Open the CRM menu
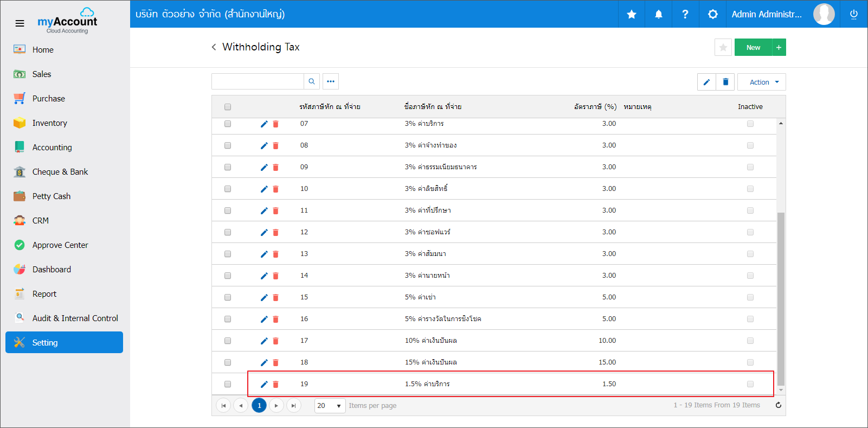The image size is (868, 428). (x=65, y=220)
